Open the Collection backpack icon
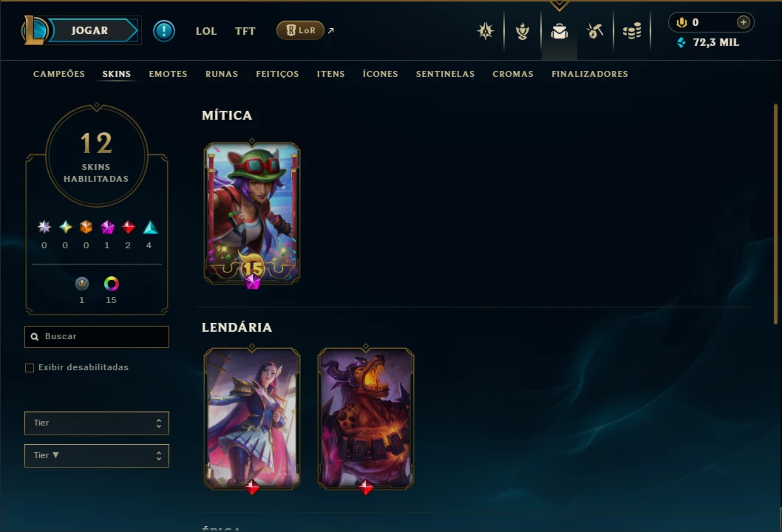The height and width of the screenshot is (532, 782). (559, 32)
